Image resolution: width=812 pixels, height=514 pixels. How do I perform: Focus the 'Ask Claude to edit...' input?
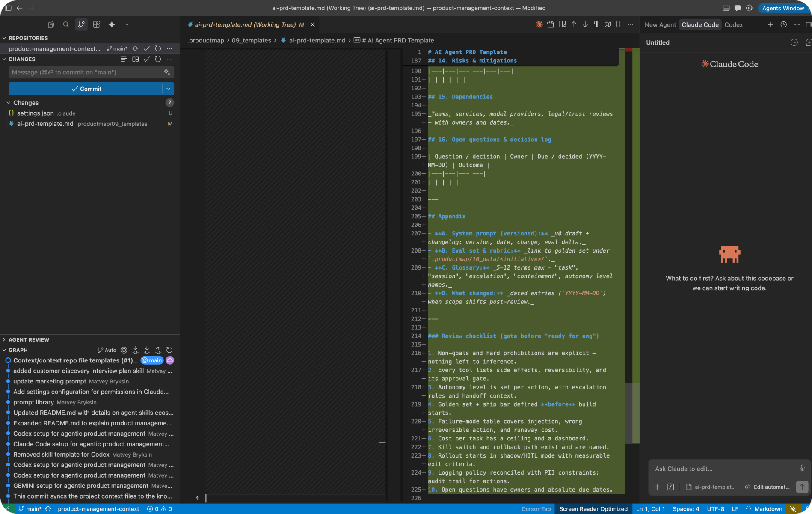pyautogui.click(x=723, y=469)
